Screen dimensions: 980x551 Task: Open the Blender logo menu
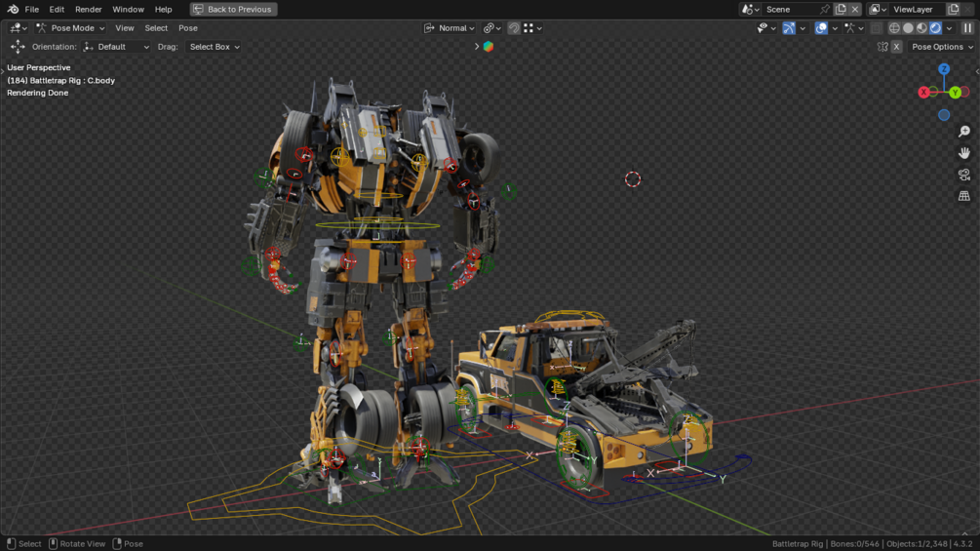[13, 10]
